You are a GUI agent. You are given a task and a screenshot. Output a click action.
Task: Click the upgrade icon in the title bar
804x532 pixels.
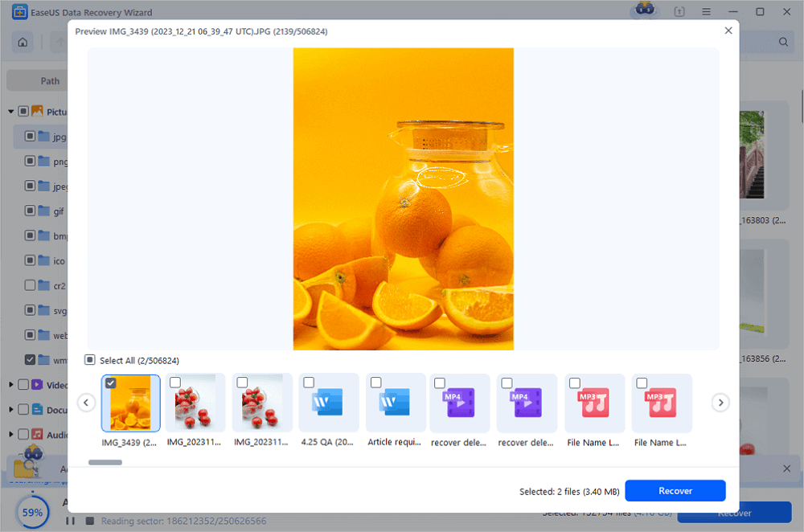679,11
